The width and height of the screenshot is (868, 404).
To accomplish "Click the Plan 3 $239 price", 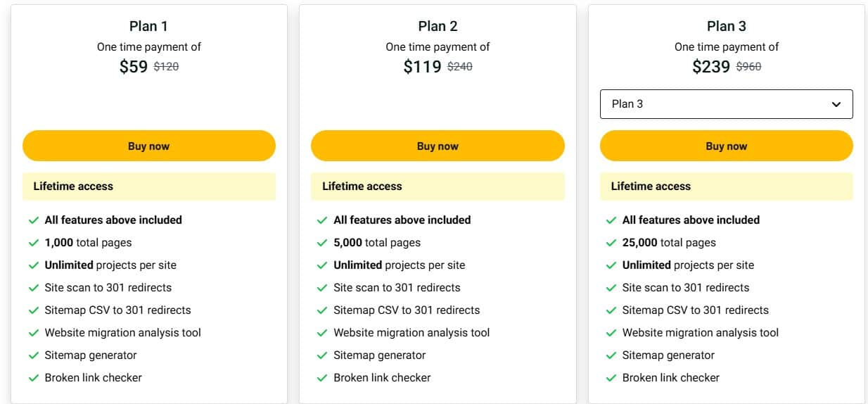I will coord(711,67).
